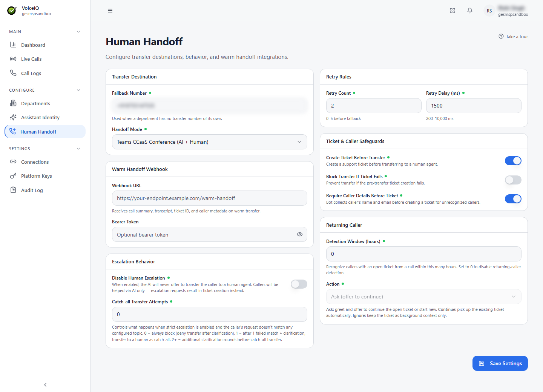Open Audit Log page
The width and height of the screenshot is (543, 392).
[45, 190]
